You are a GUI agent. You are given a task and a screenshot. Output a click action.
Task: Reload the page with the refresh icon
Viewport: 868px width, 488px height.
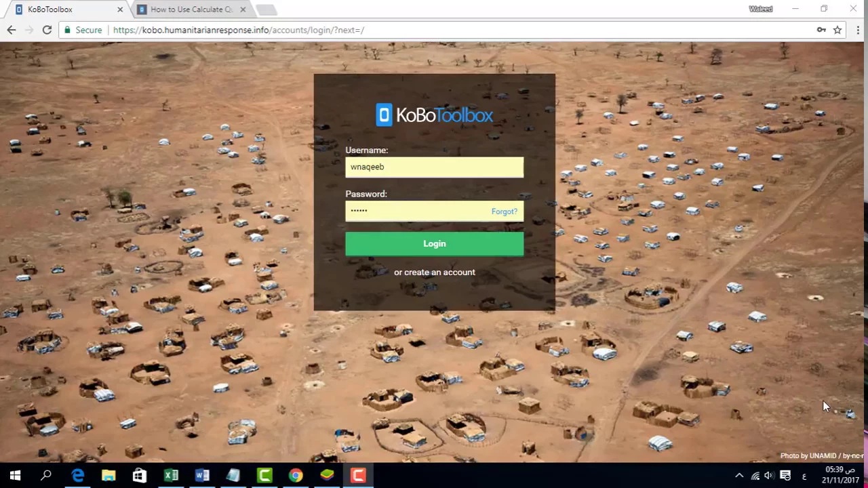tap(47, 30)
